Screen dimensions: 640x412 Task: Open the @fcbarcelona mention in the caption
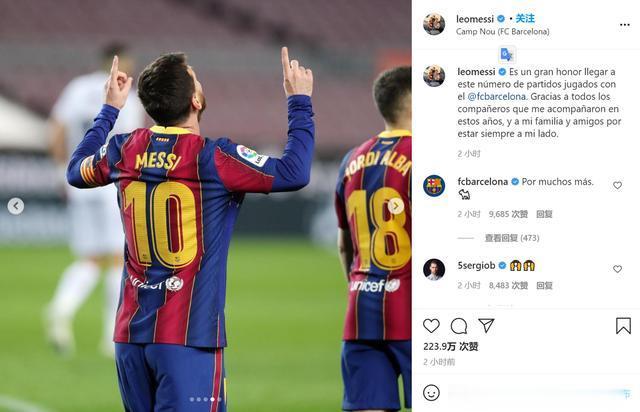click(497, 97)
